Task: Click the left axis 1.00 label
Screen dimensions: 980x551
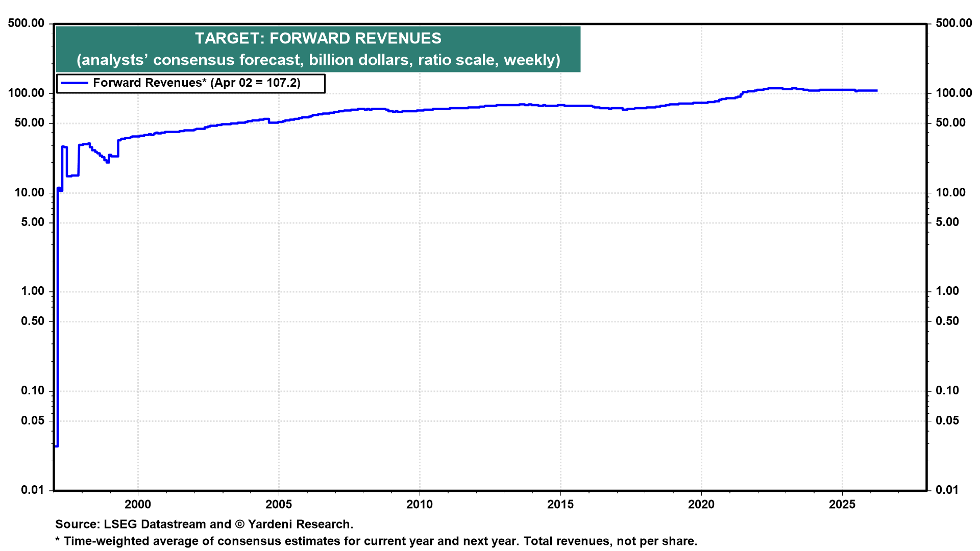Action: click(x=33, y=291)
